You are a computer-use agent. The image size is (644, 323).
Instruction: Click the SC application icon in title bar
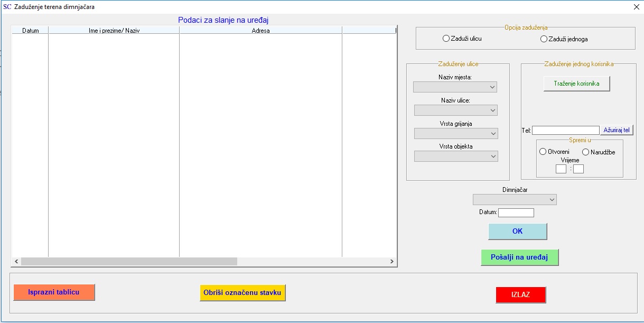tap(7, 7)
